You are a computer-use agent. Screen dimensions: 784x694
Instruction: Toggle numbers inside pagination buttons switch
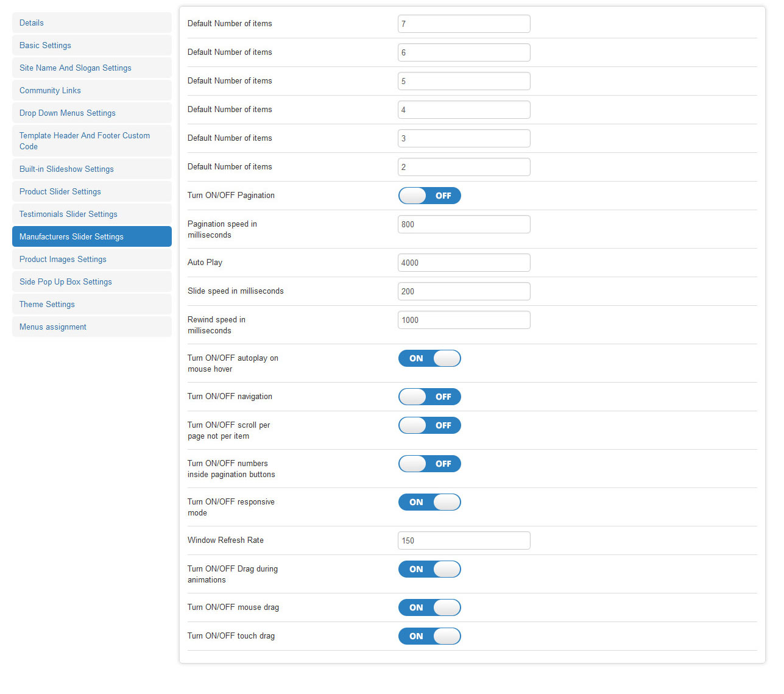coord(429,464)
